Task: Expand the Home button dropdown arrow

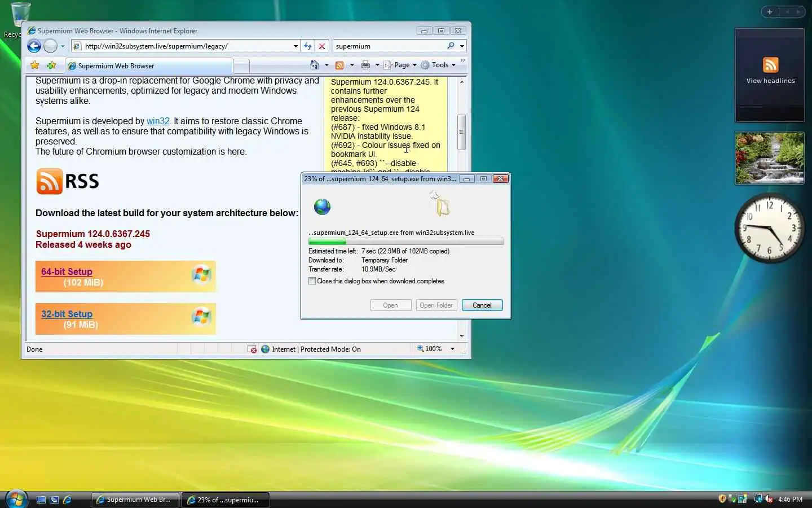Action: click(326, 65)
